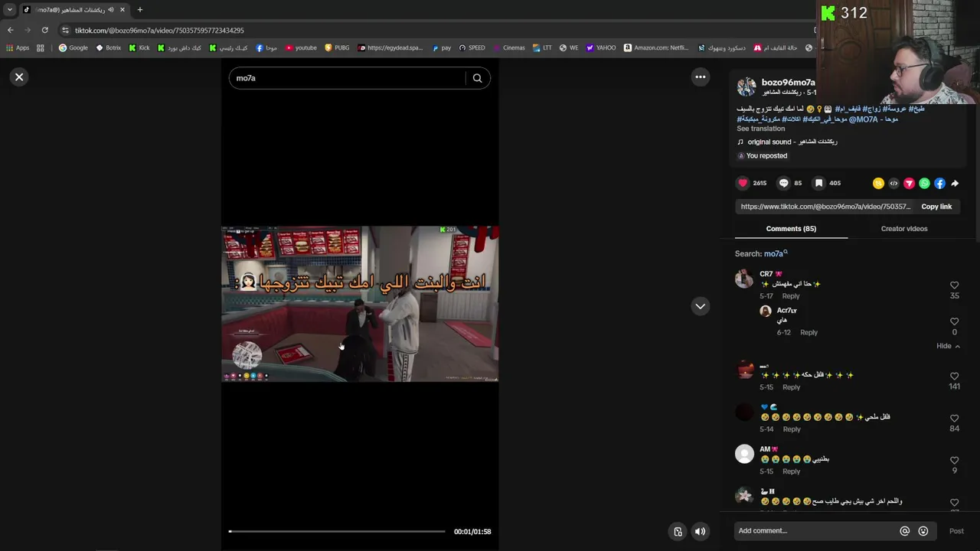
Task: Click the Search: mo7a suggestion link
Action: (775, 254)
